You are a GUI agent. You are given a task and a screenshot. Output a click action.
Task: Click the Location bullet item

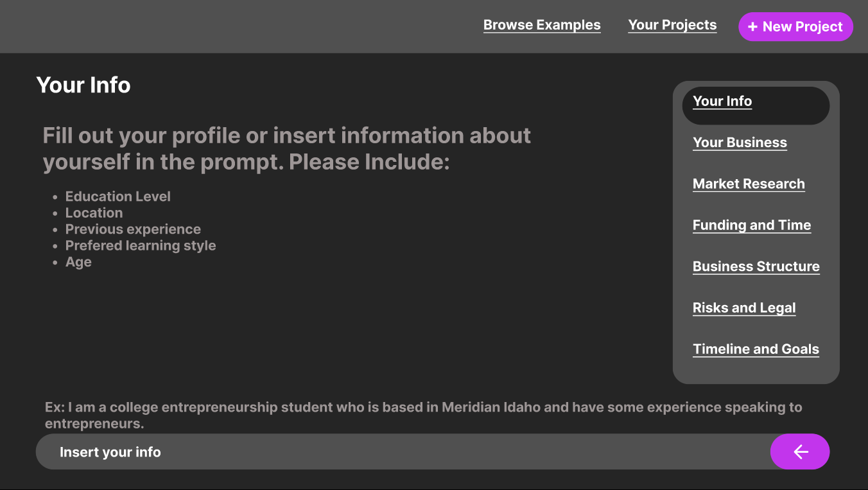point(94,213)
